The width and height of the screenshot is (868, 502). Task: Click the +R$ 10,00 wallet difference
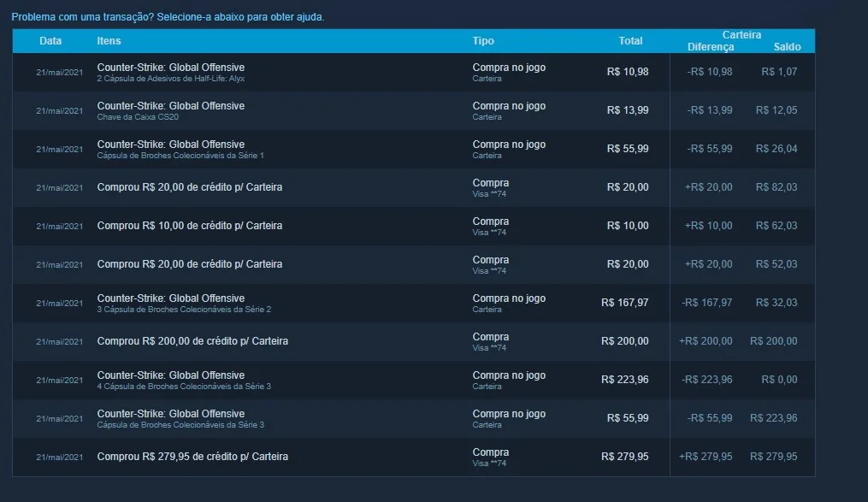[x=709, y=226]
